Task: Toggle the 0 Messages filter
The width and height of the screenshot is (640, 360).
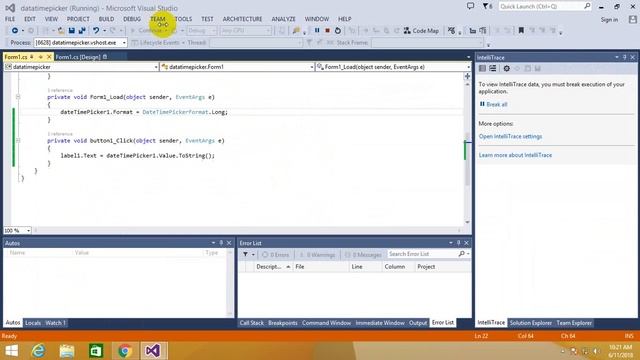Action: pos(363,254)
